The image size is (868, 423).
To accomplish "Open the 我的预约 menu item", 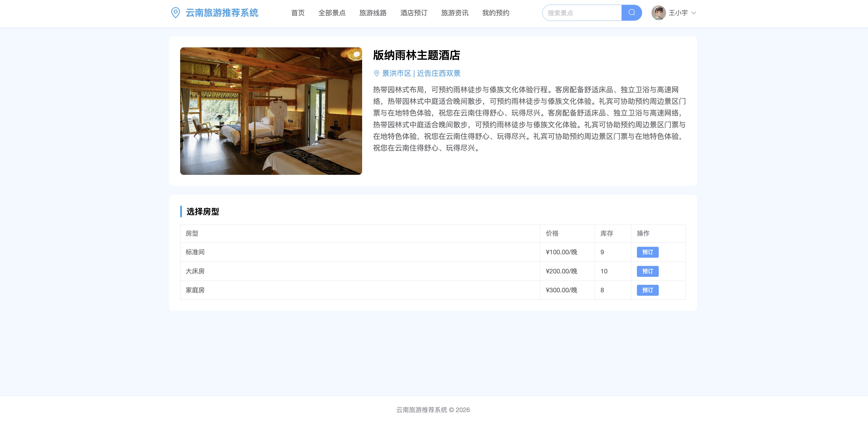I will point(496,13).
